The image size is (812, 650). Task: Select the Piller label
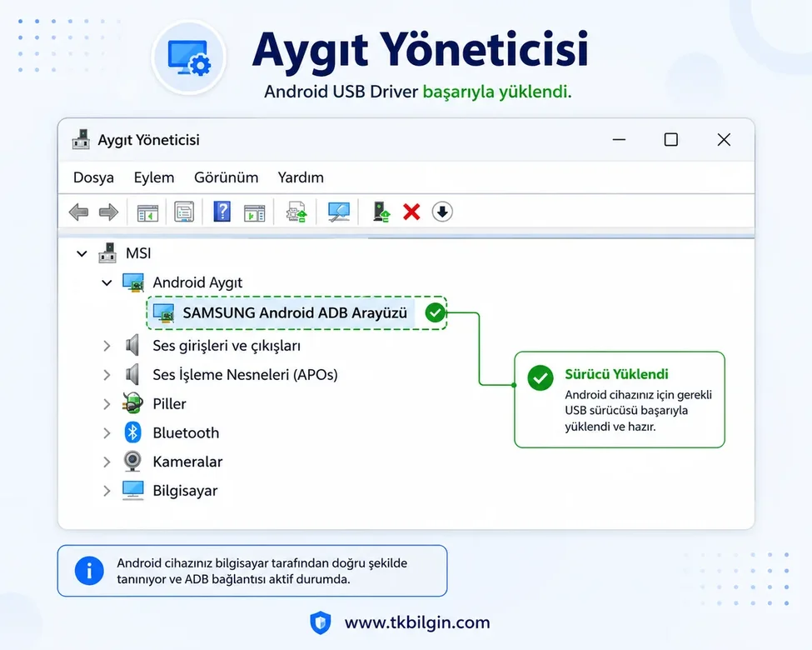point(169,404)
